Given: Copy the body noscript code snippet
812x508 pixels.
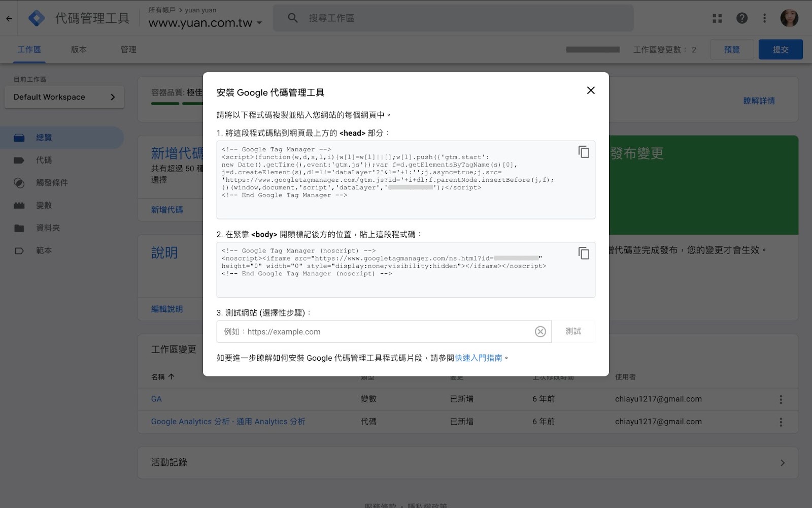Looking at the screenshot, I should [584, 253].
